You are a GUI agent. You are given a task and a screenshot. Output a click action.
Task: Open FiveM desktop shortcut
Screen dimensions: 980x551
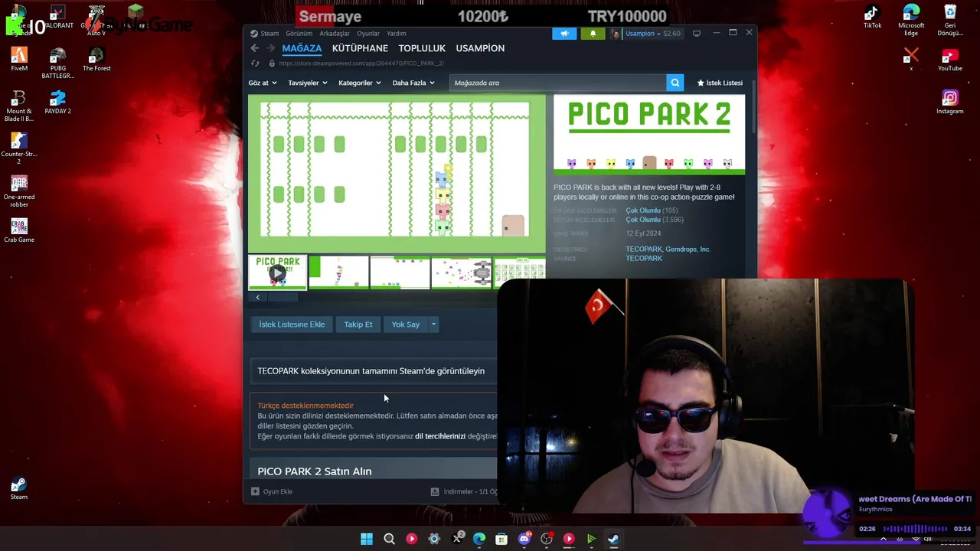click(19, 59)
